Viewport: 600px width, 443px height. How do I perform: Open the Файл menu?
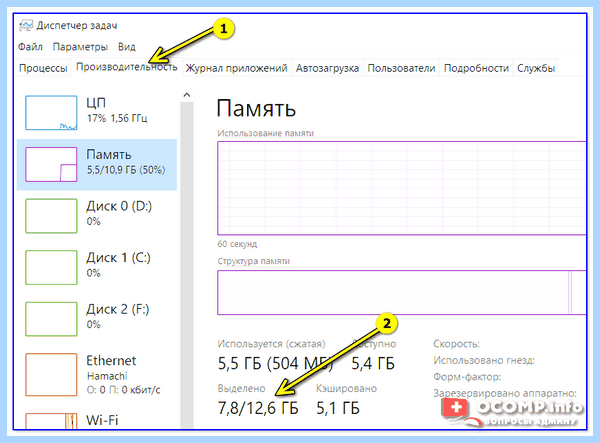(30, 47)
